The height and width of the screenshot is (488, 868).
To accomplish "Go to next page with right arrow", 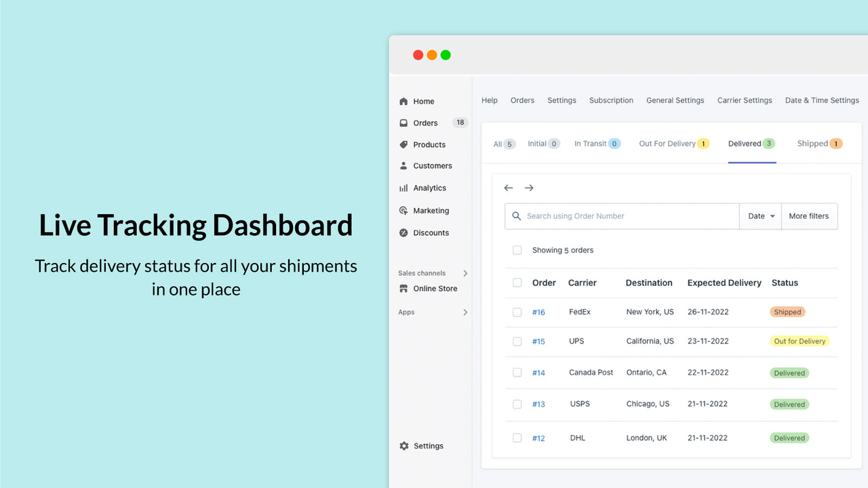I will point(529,188).
